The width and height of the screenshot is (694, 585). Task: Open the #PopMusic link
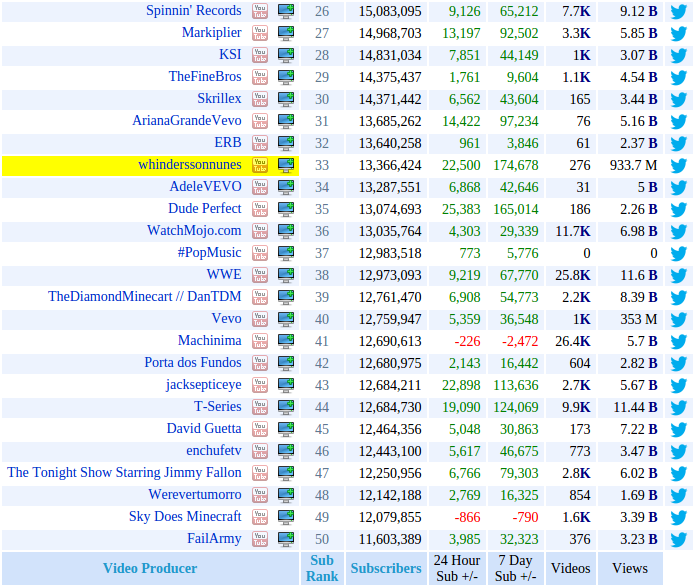[x=209, y=253]
